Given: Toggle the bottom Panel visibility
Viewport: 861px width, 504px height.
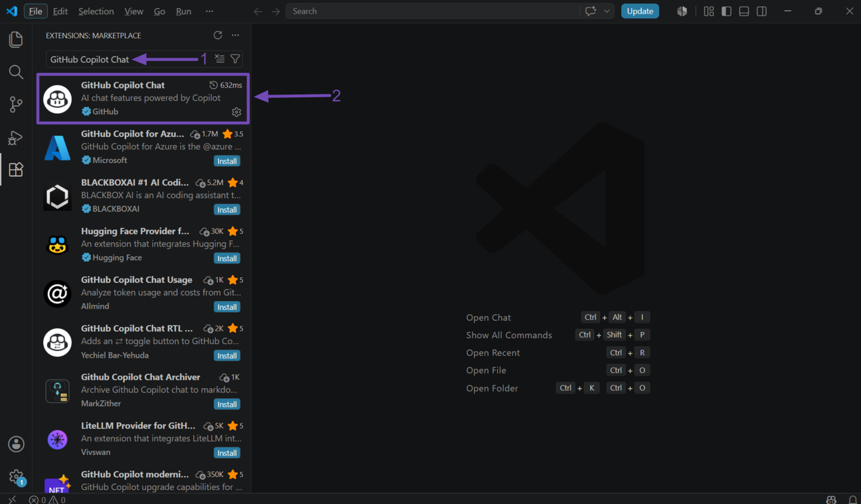Looking at the screenshot, I should (x=744, y=12).
